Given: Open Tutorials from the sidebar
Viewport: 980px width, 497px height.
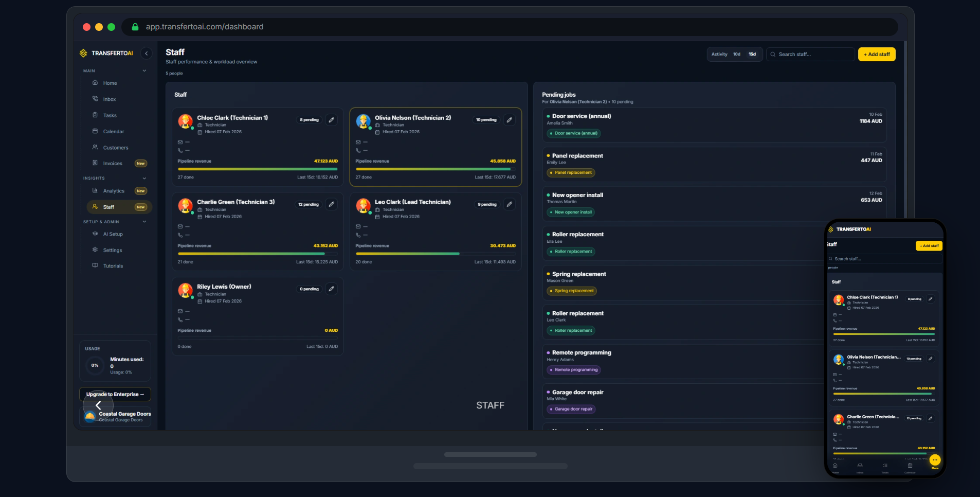Looking at the screenshot, I should tap(113, 266).
